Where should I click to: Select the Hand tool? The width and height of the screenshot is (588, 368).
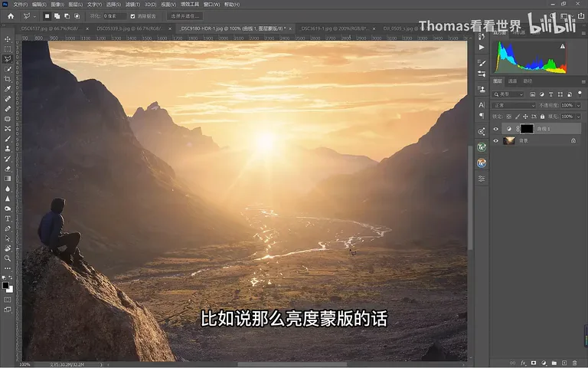tap(8, 248)
